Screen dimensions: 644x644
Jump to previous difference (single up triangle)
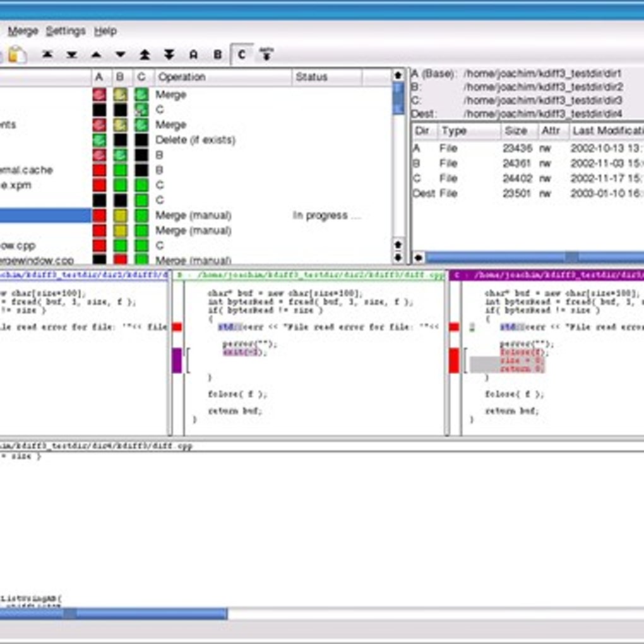[x=96, y=54]
